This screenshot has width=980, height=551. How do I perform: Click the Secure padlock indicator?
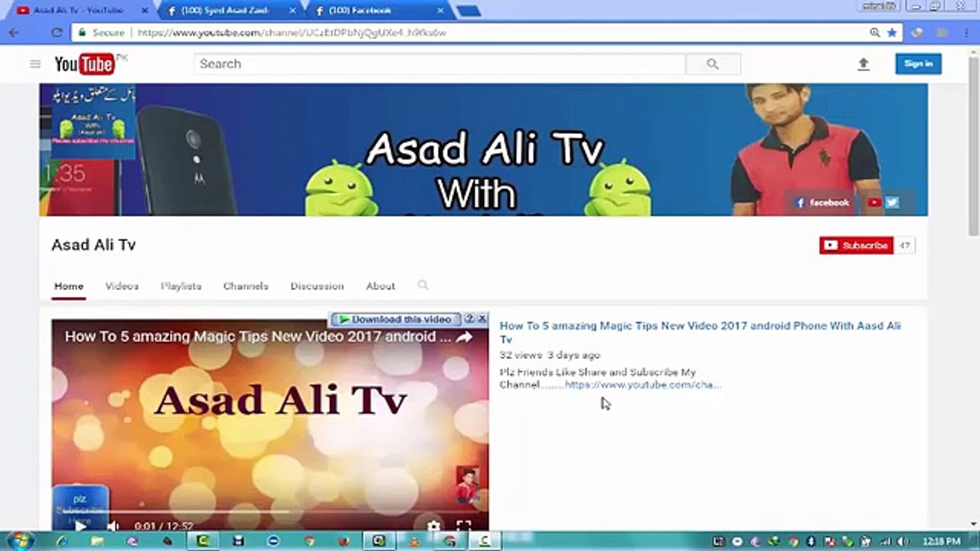101,33
